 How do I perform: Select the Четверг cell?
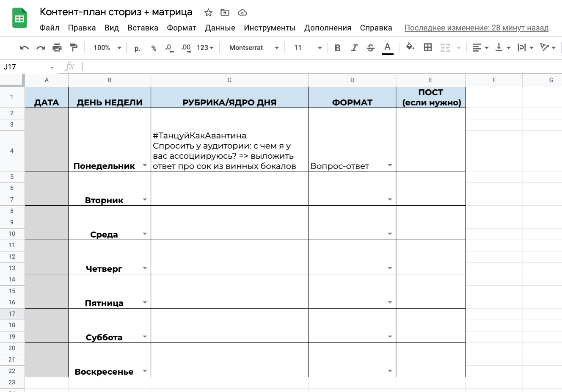pos(109,257)
